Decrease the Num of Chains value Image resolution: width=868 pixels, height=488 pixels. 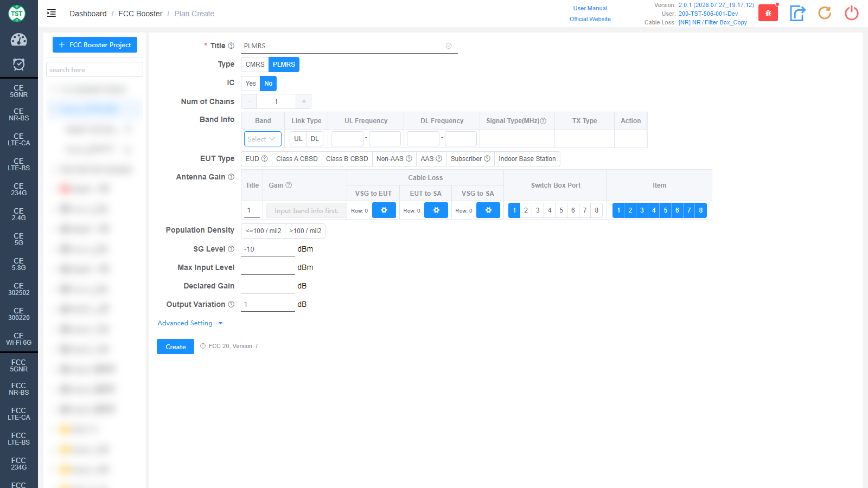[249, 101]
